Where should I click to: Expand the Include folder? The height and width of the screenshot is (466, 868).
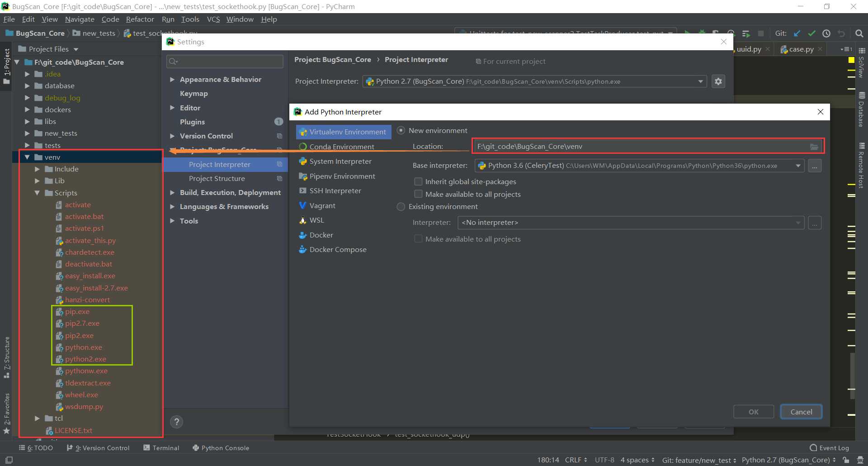[x=37, y=169]
